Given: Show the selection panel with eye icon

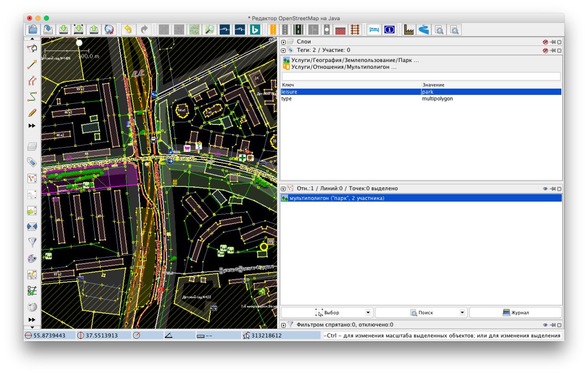Looking at the screenshot, I should point(545,189).
